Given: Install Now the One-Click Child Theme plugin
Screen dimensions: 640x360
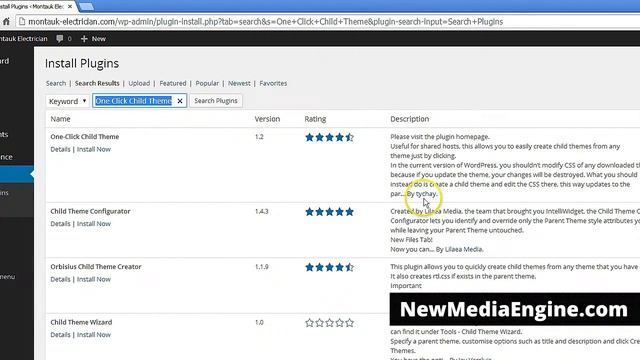Looking at the screenshot, I should tap(94, 149).
